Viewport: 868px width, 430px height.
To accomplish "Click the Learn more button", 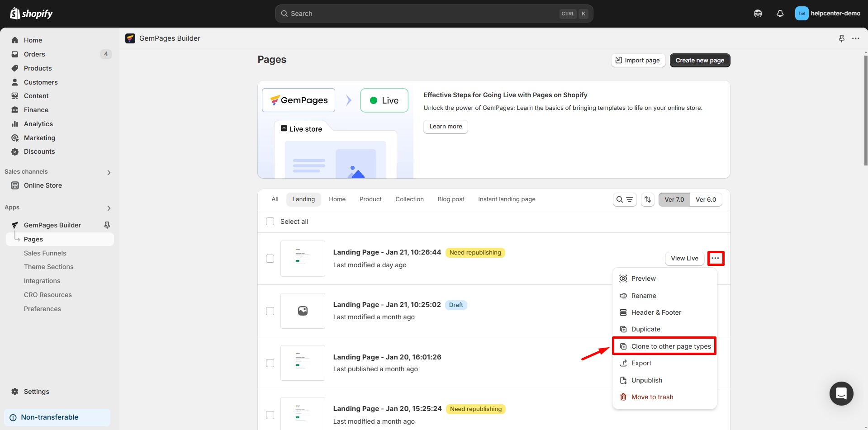I will pos(445,127).
